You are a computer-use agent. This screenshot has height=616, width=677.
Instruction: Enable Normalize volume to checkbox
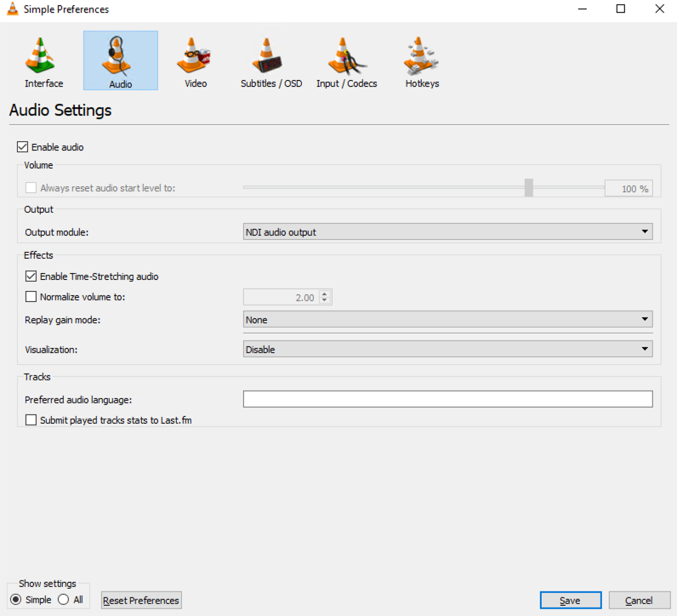click(31, 297)
